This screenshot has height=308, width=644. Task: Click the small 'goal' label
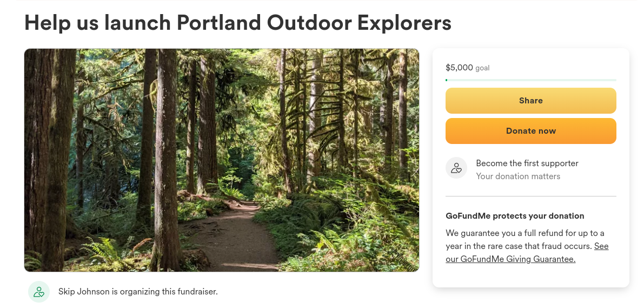pos(482,68)
